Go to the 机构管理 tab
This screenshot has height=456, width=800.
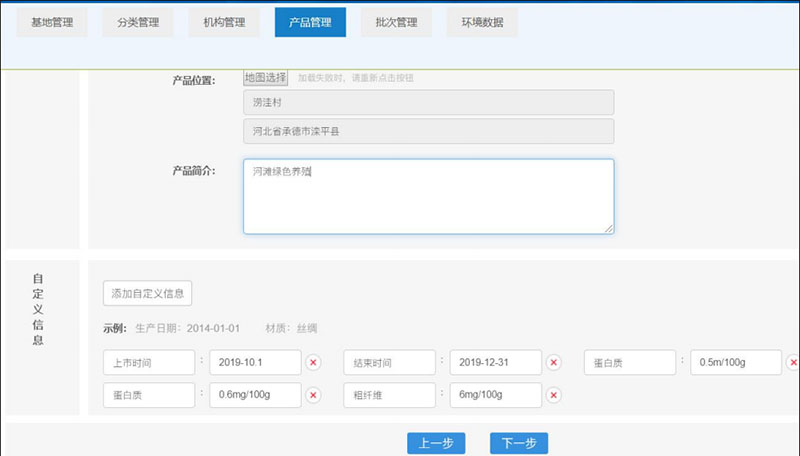(x=224, y=22)
